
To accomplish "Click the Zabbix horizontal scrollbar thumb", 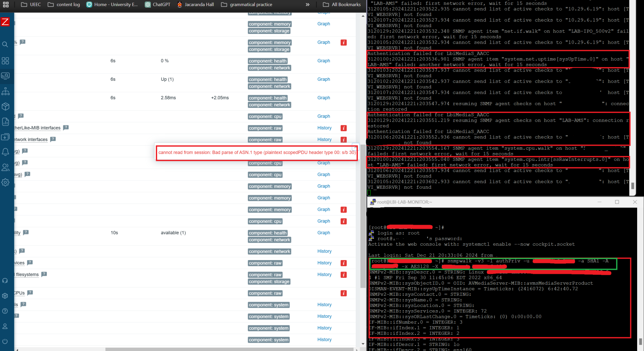I will [x=229, y=349].
